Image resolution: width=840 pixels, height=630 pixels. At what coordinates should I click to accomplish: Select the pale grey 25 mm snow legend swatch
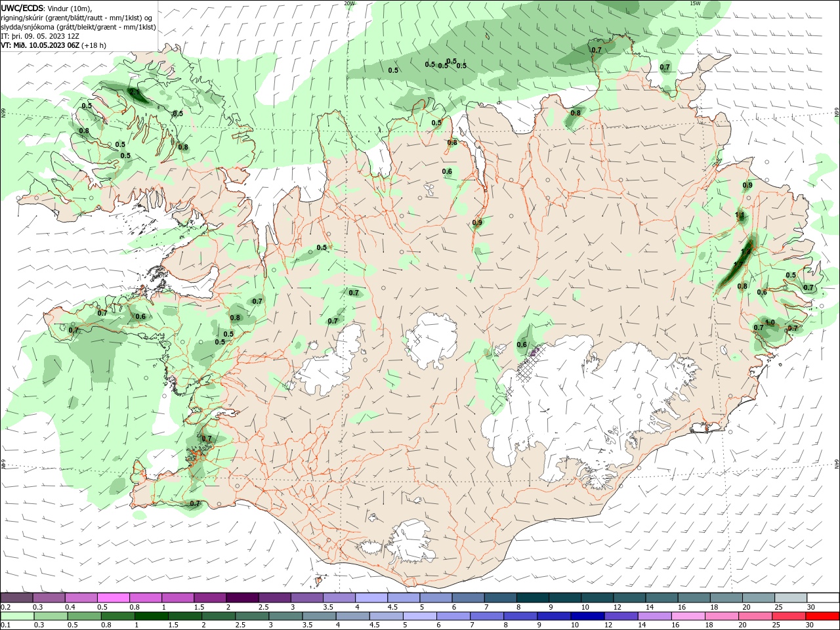(791, 598)
